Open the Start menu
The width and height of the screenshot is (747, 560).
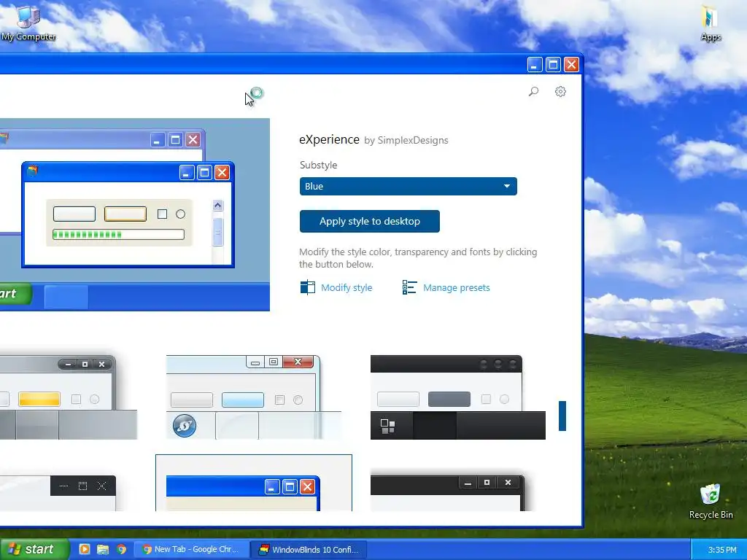pos(34,549)
